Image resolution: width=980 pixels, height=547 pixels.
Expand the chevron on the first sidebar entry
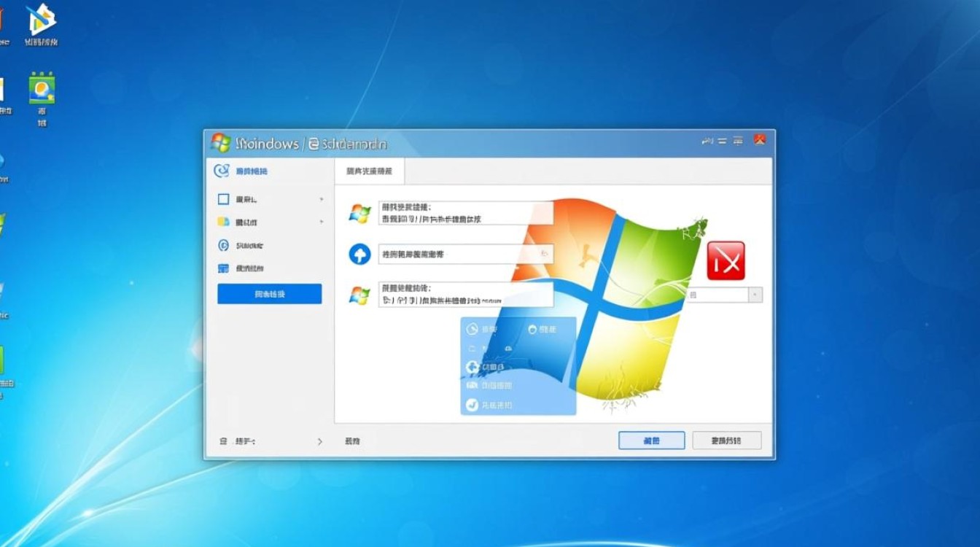(x=322, y=198)
